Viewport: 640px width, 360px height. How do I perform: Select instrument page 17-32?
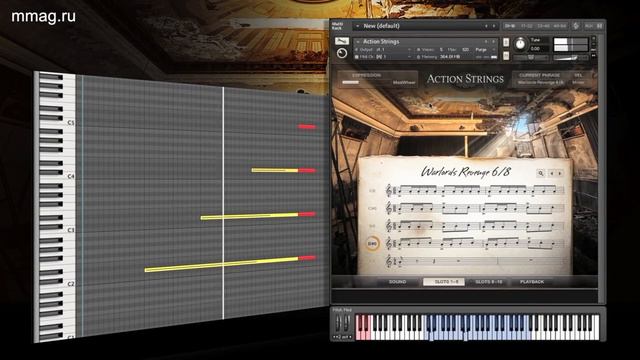527,26
